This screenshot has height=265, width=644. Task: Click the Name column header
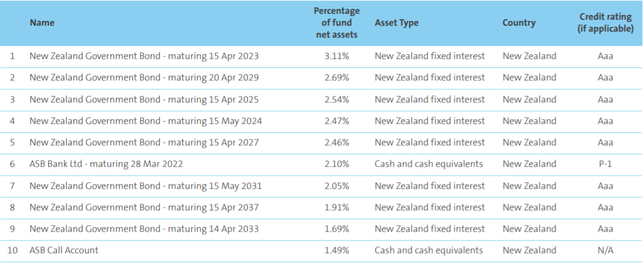pos(42,23)
